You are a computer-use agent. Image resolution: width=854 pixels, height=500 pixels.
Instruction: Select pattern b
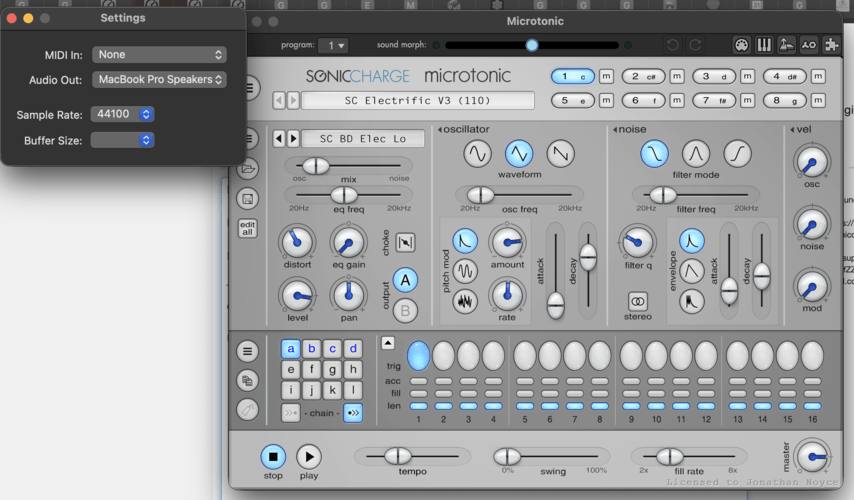click(x=312, y=349)
